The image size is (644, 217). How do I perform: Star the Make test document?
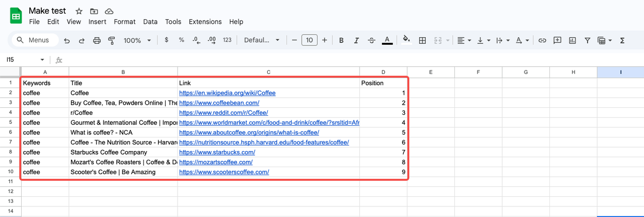point(79,11)
